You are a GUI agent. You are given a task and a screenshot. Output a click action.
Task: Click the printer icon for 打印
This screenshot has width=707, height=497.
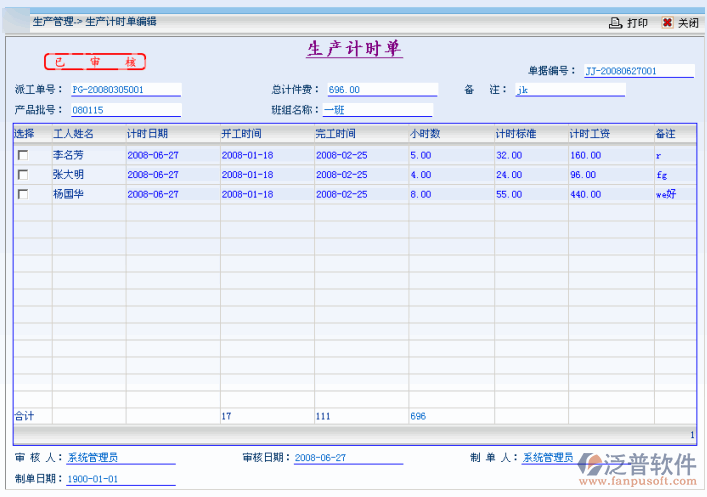616,22
